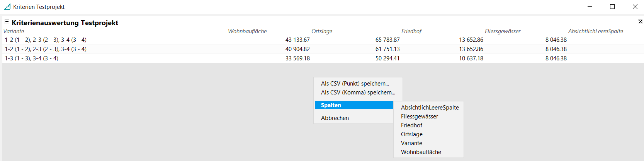Viewport: 644px width, 161px height.
Task: Toggle the Friedhof column in submenu
Action: pyautogui.click(x=411, y=125)
